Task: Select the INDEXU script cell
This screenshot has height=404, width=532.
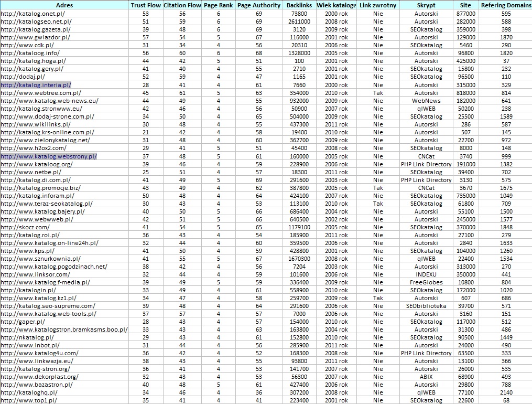Action: [x=426, y=274]
